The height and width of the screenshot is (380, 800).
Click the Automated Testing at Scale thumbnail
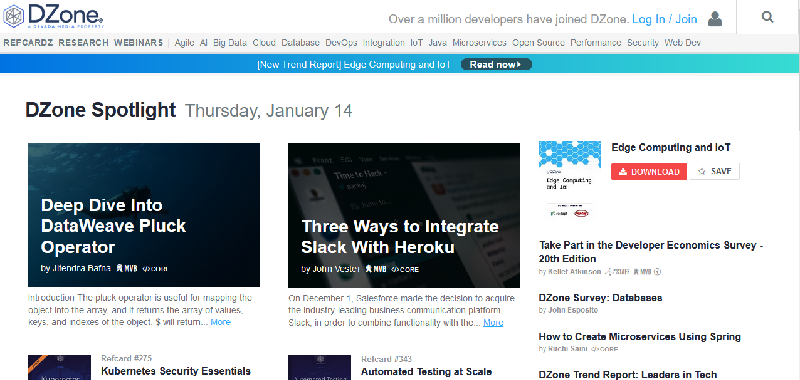point(319,367)
